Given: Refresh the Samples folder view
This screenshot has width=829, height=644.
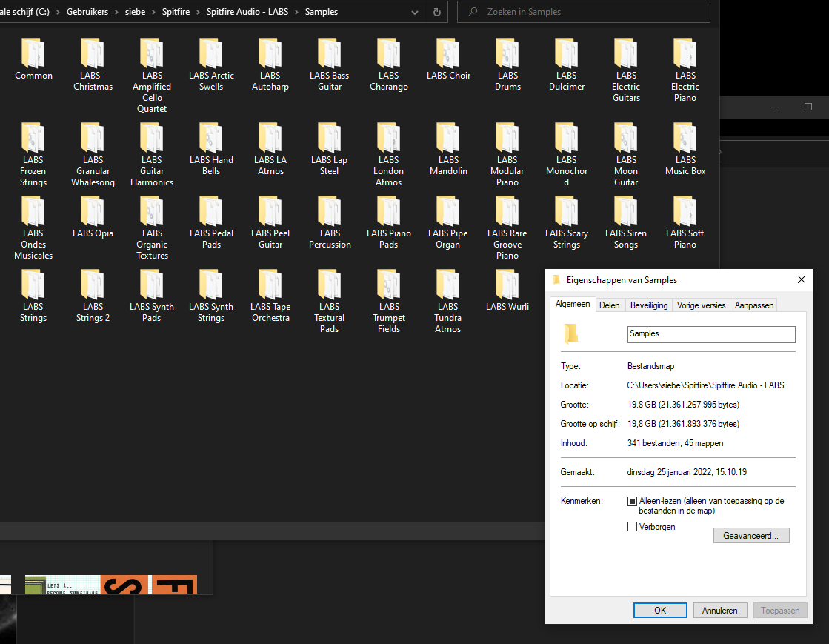Looking at the screenshot, I should point(436,12).
